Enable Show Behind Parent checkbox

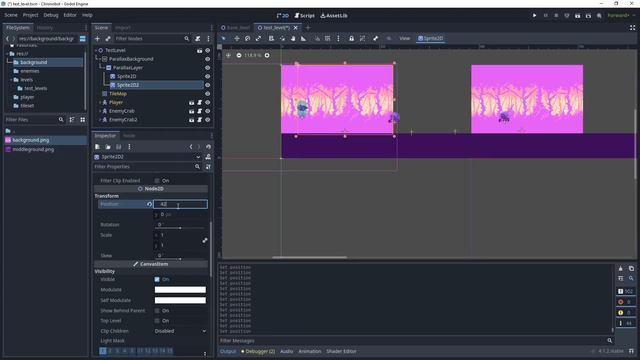157,311
